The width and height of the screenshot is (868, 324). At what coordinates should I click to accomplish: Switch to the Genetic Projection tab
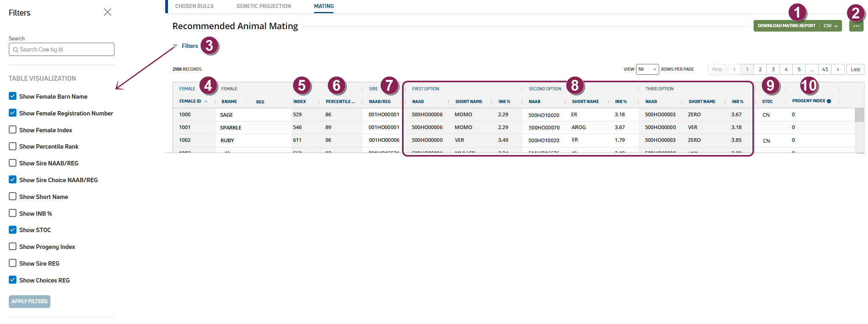coord(264,6)
